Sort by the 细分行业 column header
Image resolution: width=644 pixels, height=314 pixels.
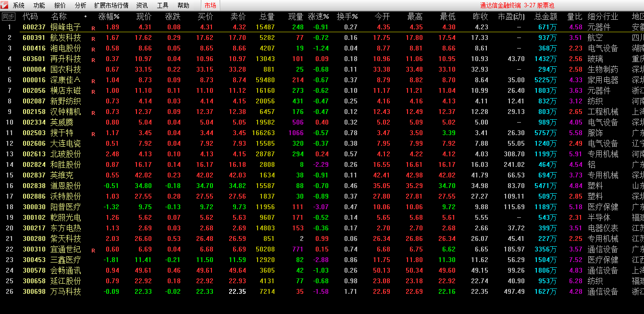603,16
